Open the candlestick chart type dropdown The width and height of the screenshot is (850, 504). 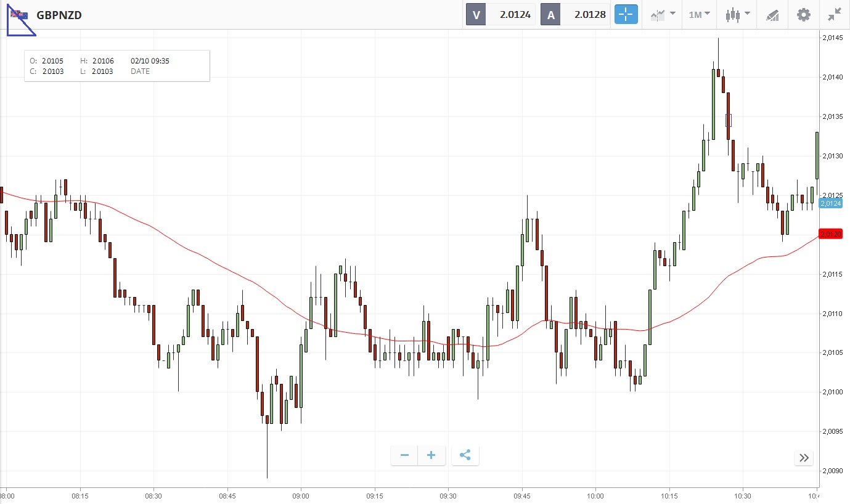[737, 14]
